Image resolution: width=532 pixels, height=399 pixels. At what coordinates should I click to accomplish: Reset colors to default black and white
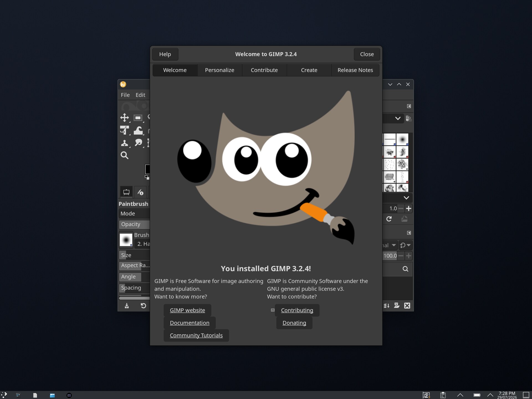click(x=147, y=177)
